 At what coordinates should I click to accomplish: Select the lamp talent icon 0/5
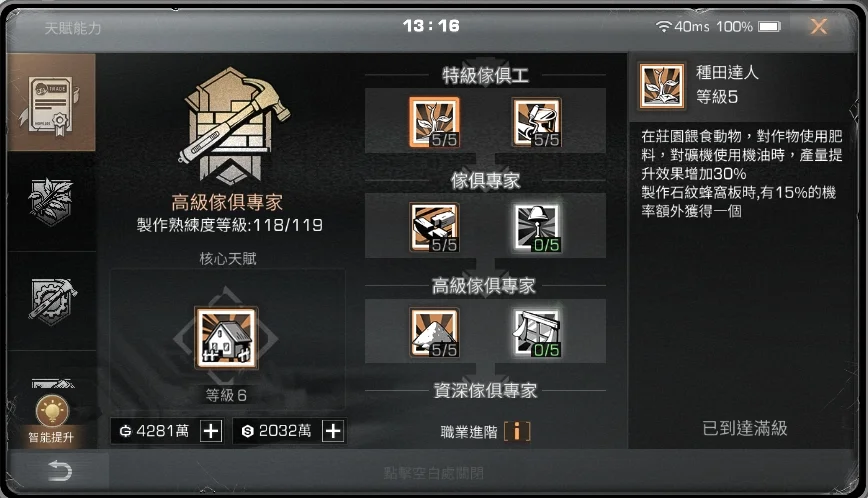pos(536,227)
